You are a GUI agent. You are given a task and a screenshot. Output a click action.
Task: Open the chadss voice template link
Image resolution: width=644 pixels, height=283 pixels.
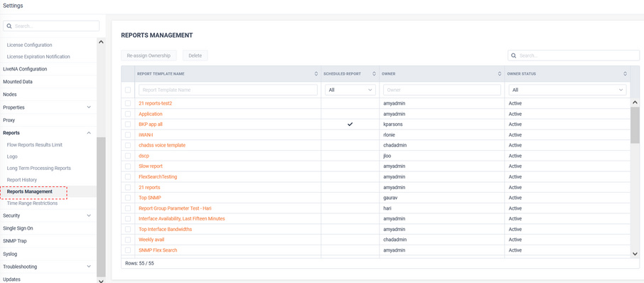(162, 145)
